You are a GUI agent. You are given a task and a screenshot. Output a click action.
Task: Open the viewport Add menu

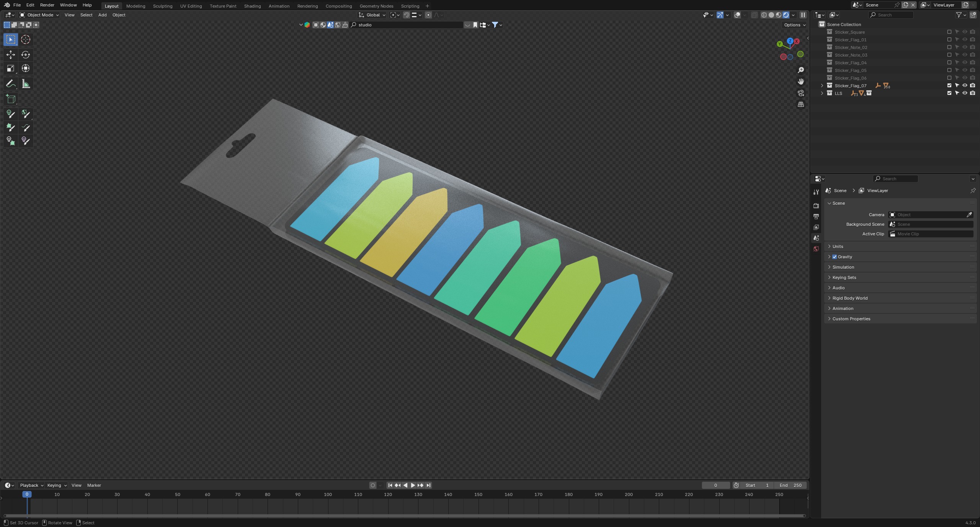pos(102,15)
